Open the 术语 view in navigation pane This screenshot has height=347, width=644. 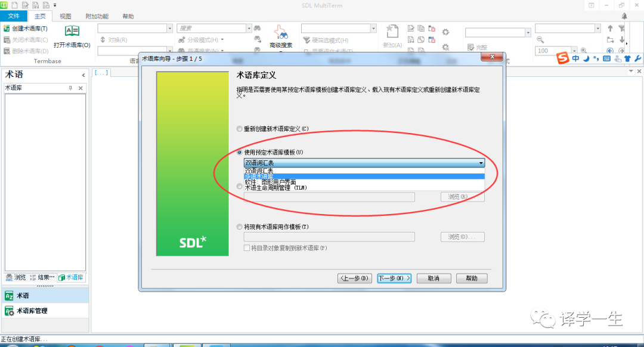(44, 296)
